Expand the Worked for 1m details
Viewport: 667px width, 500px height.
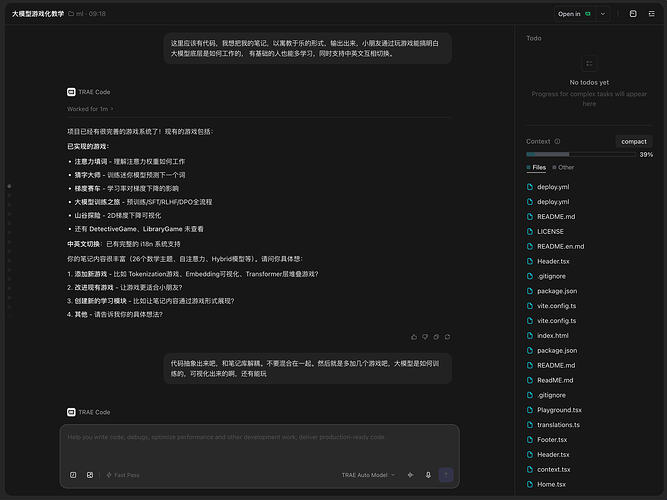coord(90,109)
